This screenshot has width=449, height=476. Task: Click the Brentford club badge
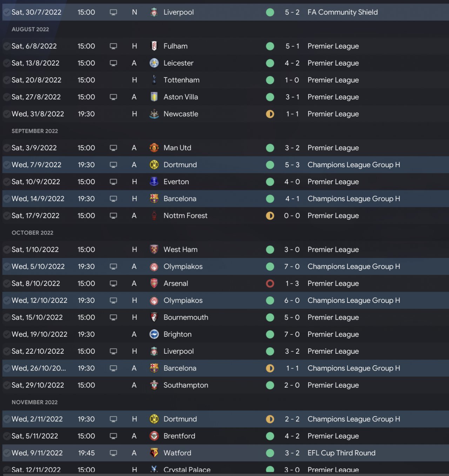[154, 436]
